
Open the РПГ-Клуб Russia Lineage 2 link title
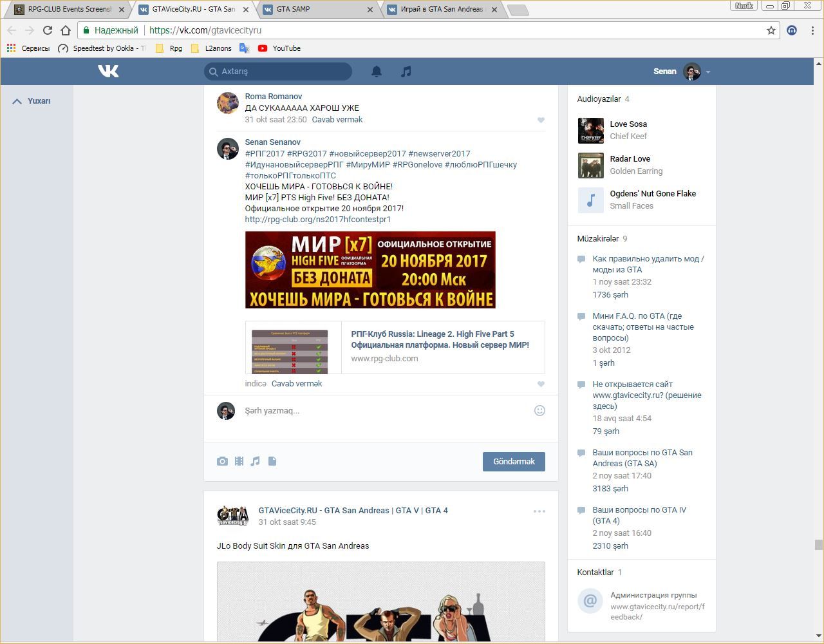440,339
